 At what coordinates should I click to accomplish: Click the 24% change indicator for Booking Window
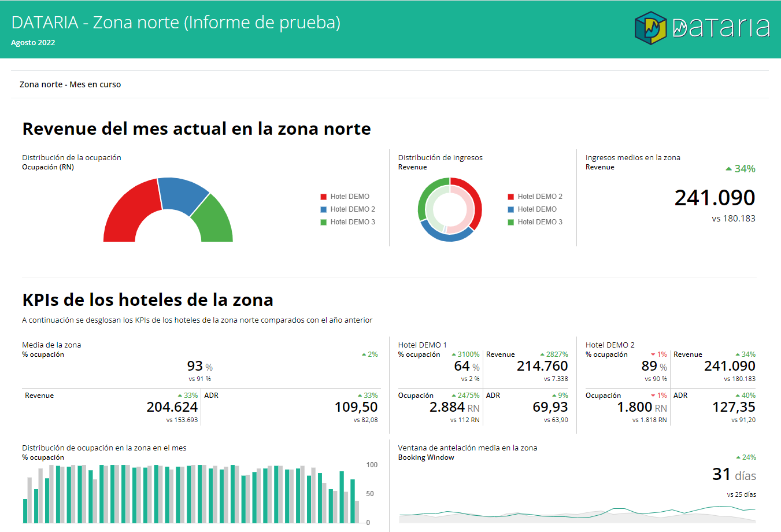pos(746,457)
